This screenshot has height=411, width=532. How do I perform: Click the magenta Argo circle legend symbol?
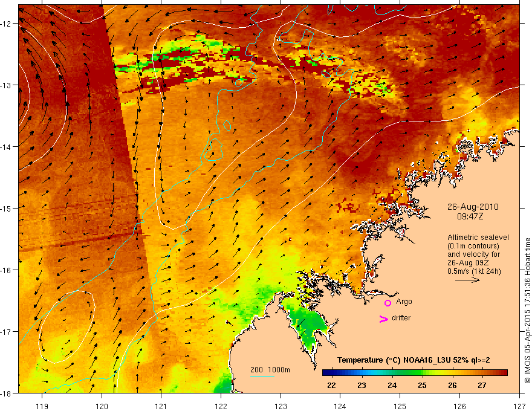click(x=388, y=303)
